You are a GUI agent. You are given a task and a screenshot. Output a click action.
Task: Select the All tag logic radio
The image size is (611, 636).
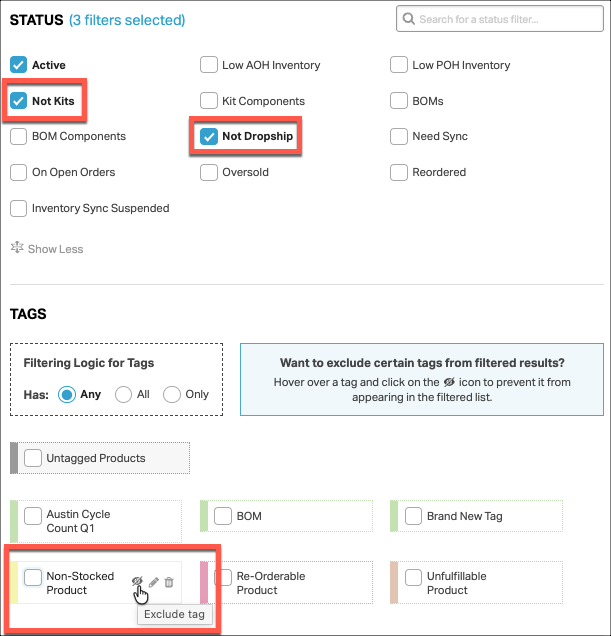click(x=123, y=394)
